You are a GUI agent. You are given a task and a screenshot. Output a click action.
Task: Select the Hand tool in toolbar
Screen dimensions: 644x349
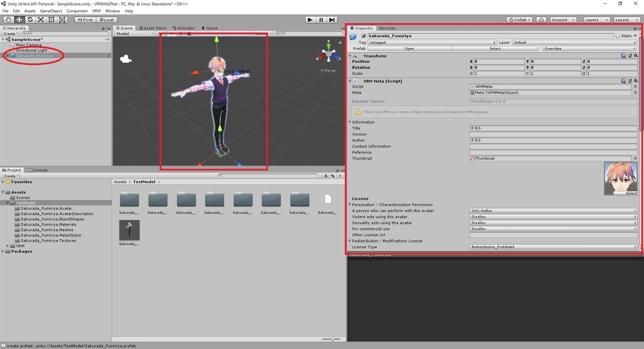click(8, 20)
